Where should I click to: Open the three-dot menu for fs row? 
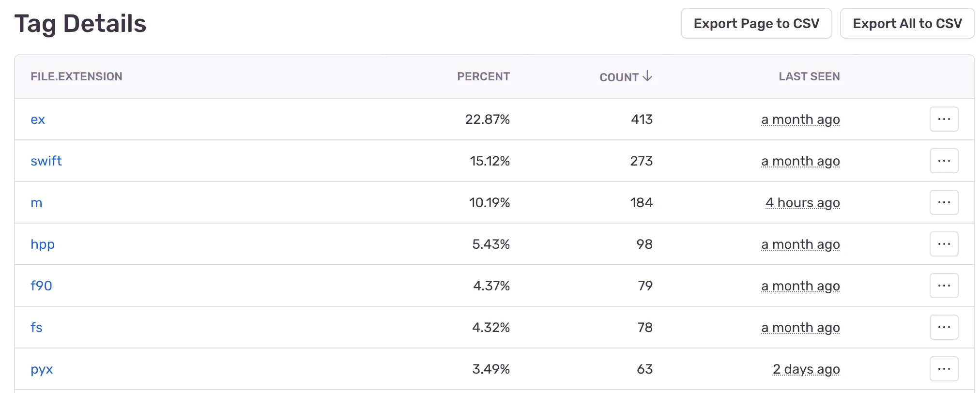[x=944, y=327]
